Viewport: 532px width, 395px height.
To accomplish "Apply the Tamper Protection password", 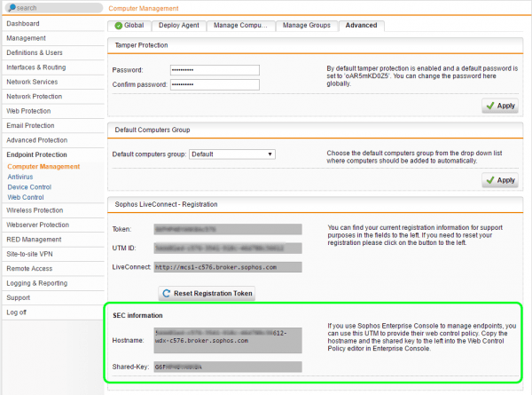I will coord(500,106).
